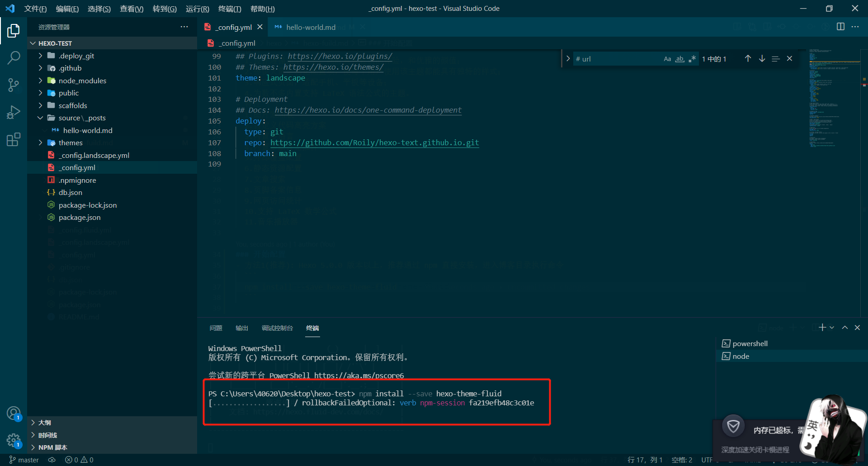Switch to the 终端 panel tab
The height and width of the screenshot is (466, 868).
tap(312, 328)
